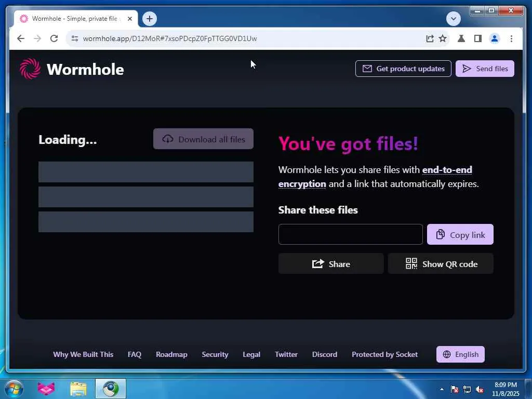Open Protected by Socket link
Viewport: 532px width, 399px height.
click(384, 354)
